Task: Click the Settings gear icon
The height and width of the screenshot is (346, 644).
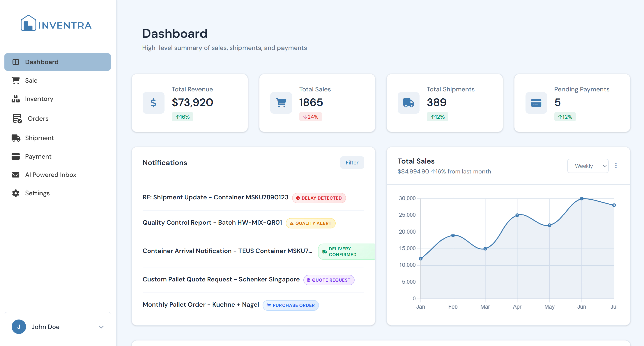Action: 16,193
